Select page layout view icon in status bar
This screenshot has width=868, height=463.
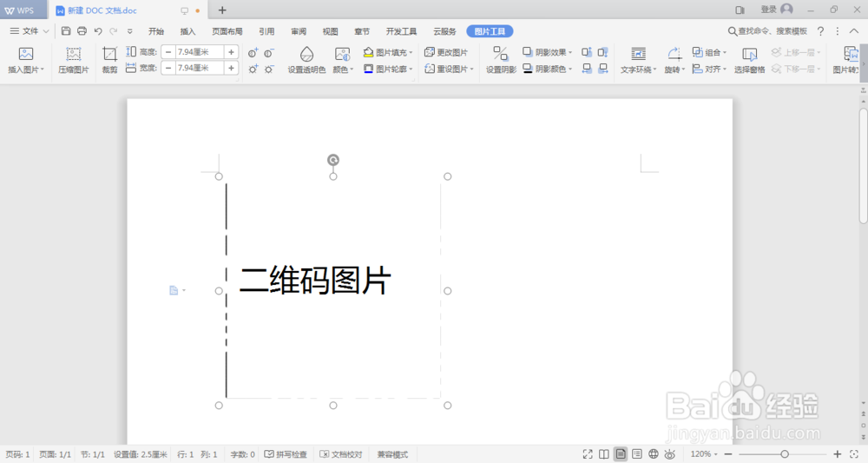(621, 454)
